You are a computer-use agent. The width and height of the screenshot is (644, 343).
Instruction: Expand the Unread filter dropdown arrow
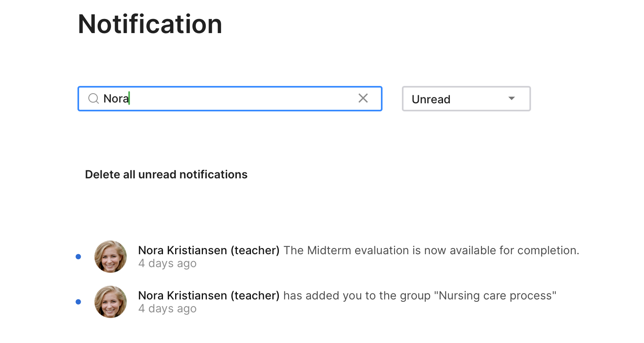[x=512, y=98]
